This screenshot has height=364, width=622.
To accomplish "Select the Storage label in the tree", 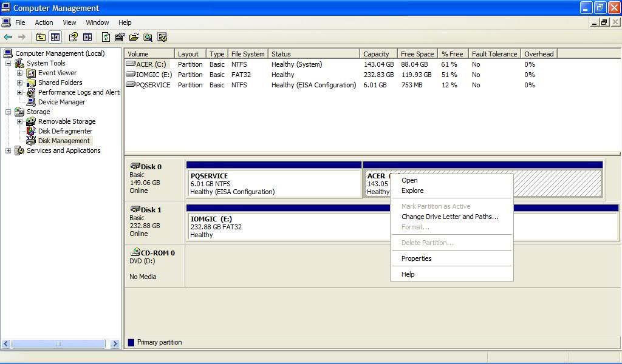I will [38, 112].
